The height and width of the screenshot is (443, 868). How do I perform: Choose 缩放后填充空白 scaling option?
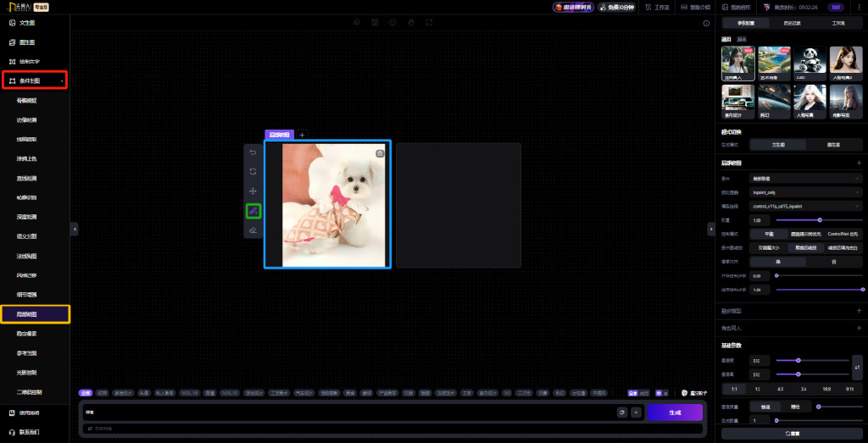843,247
